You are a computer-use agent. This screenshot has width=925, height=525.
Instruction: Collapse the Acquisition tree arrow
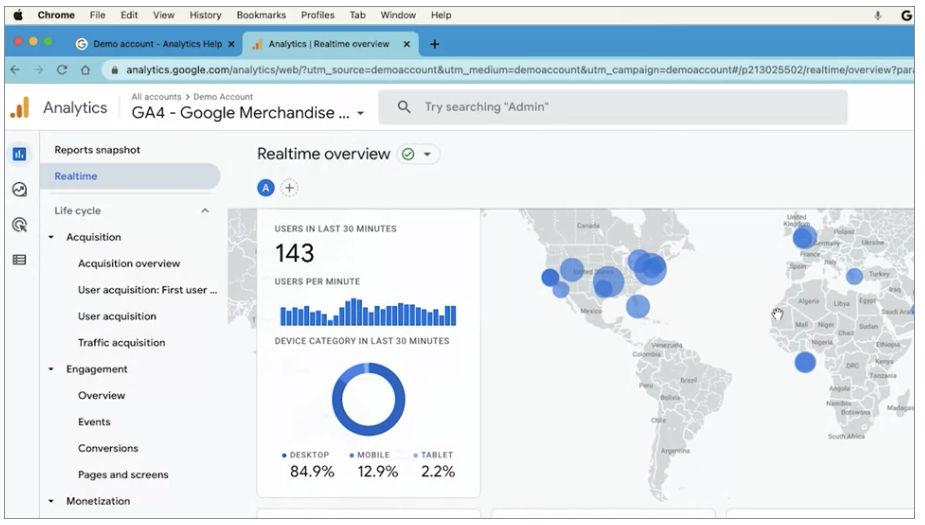(x=51, y=237)
